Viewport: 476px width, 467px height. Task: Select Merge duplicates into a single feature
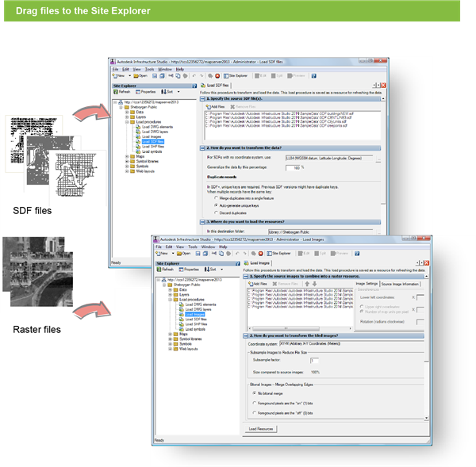coord(216,198)
